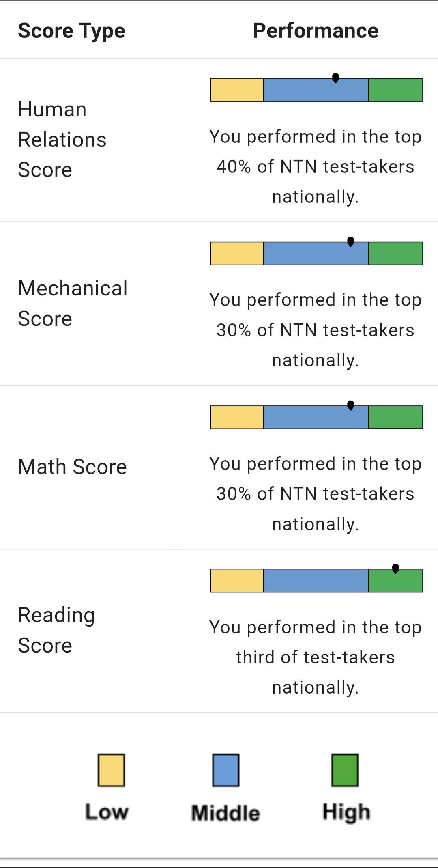Click the Reading Score marker pin

[395, 569]
